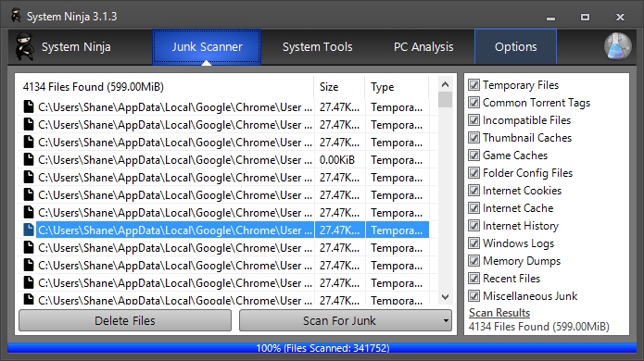Click file icon of the first listed file

[29, 106]
